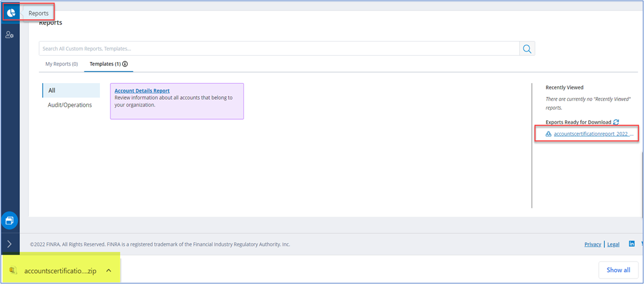Image resolution: width=644 pixels, height=284 pixels.
Task: Open the Reports pie chart icon
Action: pos(11,12)
